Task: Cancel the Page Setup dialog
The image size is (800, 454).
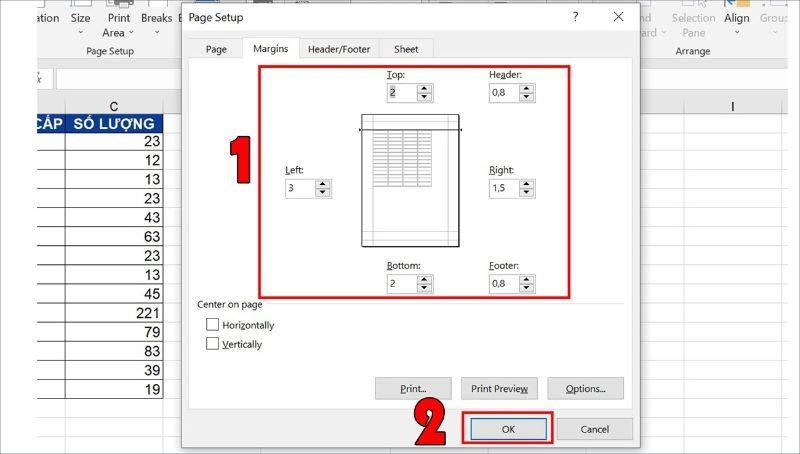Action: 594,429
